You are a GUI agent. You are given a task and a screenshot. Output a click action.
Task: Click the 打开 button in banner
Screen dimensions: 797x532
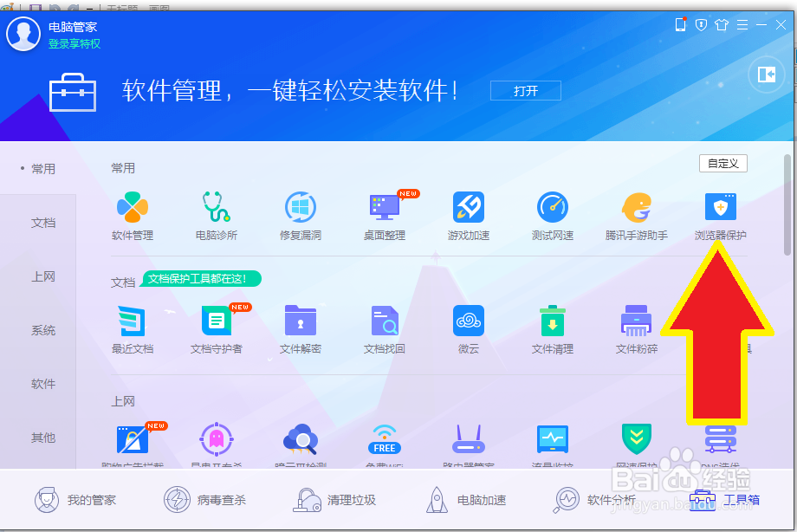tap(526, 90)
